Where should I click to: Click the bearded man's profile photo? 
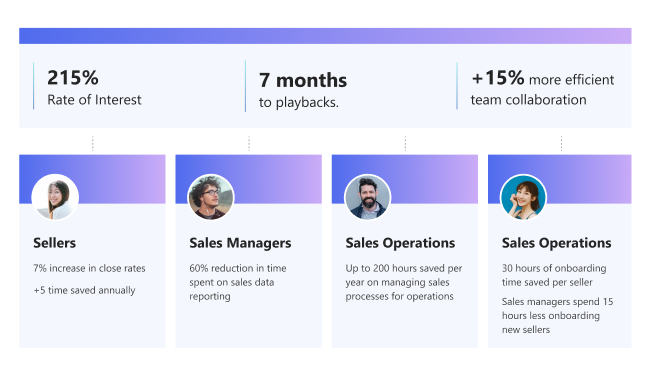click(x=367, y=197)
